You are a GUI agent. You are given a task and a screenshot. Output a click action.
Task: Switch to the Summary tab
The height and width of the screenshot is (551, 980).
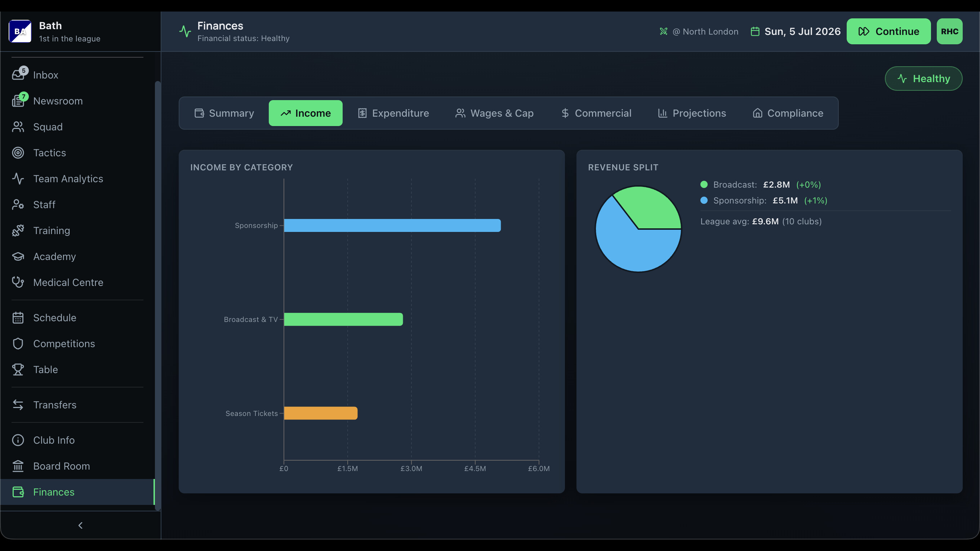click(x=224, y=113)
